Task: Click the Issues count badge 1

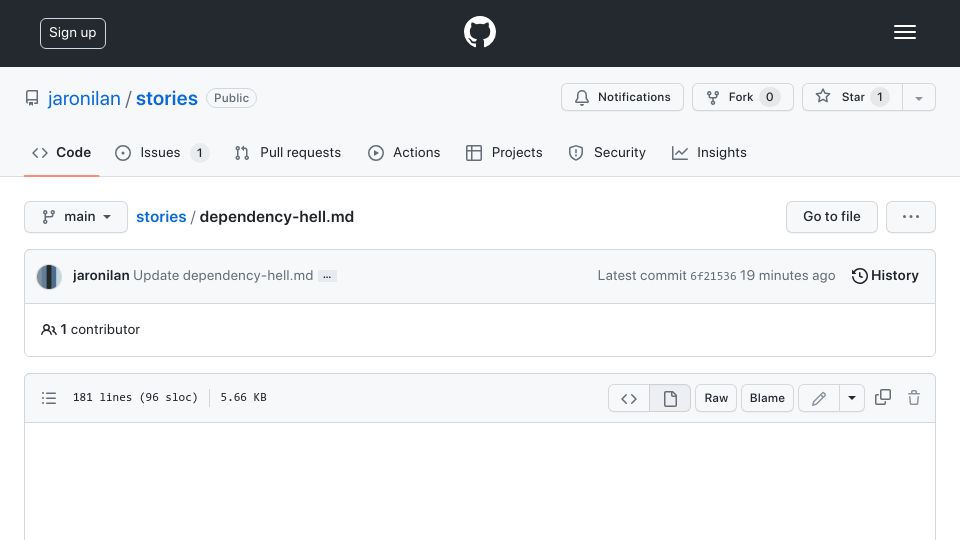Action: 199,152
